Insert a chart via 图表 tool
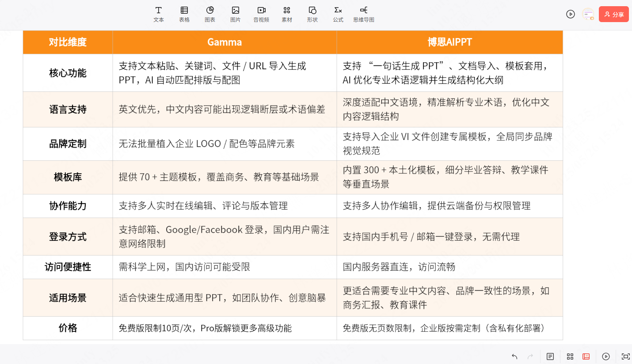This screenshot has height=364, width=632. click(210, 14)
